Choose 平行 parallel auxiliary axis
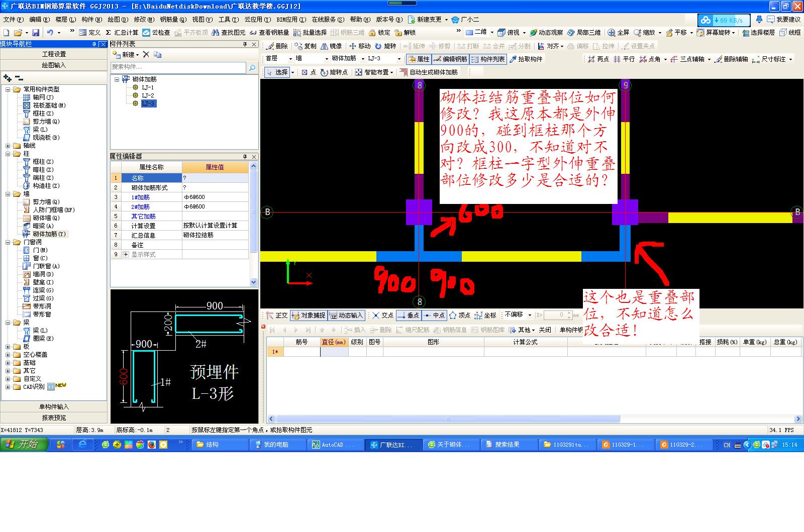This screenshot has width=804, height=532. point(624,59)
